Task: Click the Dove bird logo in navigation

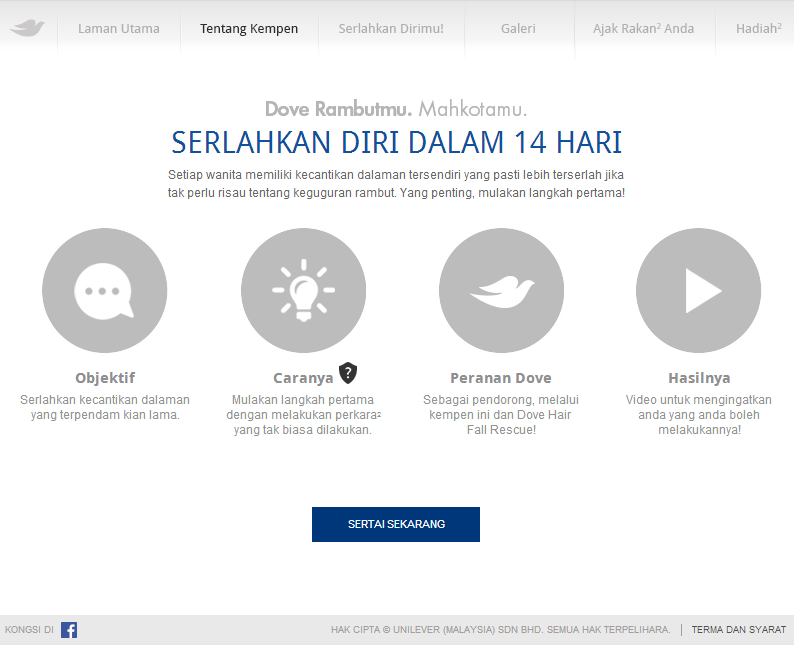Action: [x=27, y=28]
